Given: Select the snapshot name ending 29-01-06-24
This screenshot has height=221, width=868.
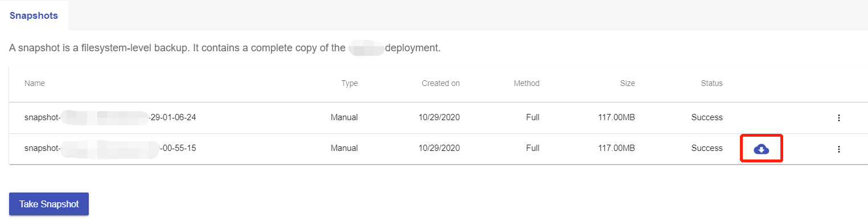Looking at the screenshot, I should [114, 118].
